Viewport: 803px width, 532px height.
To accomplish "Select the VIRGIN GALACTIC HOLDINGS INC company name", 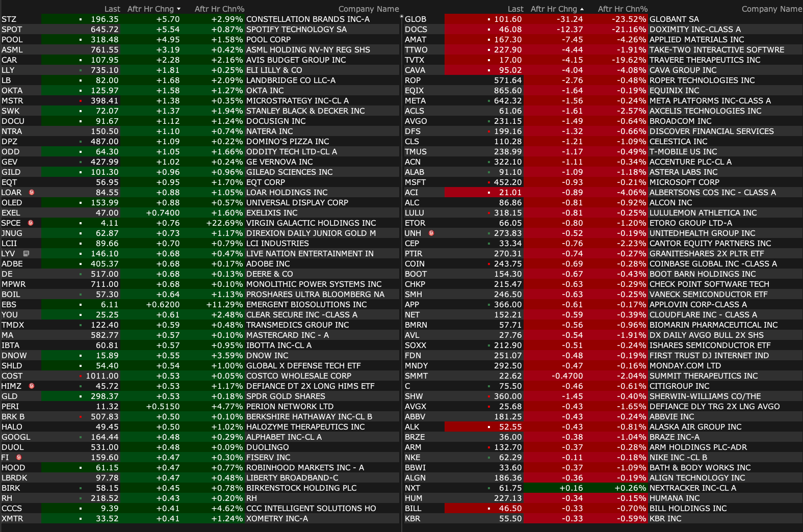I will pyautogui.click(x=311, y=223).
